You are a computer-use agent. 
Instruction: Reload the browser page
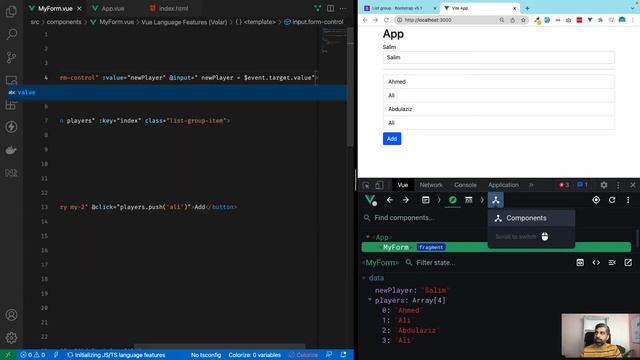point(386,20)
